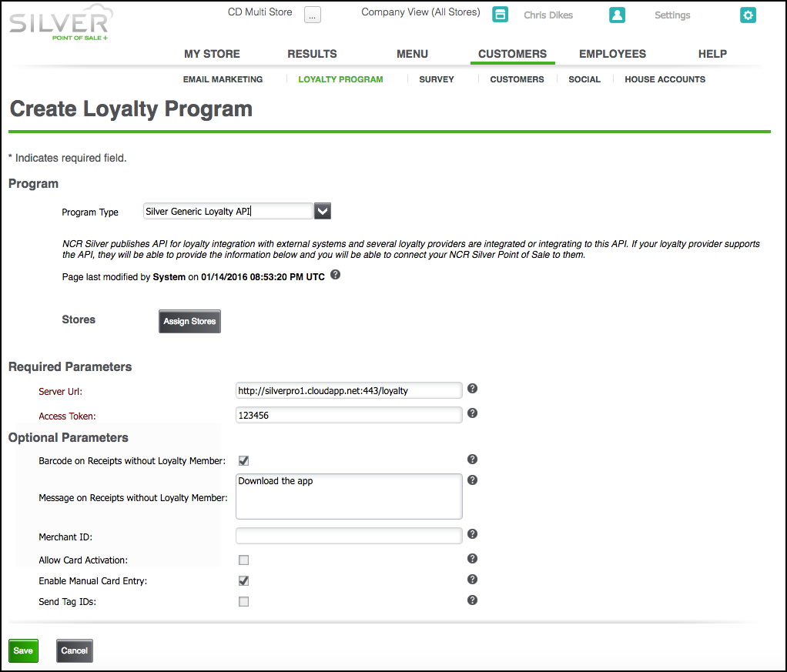Open the MENU tab

pos(412,54)
